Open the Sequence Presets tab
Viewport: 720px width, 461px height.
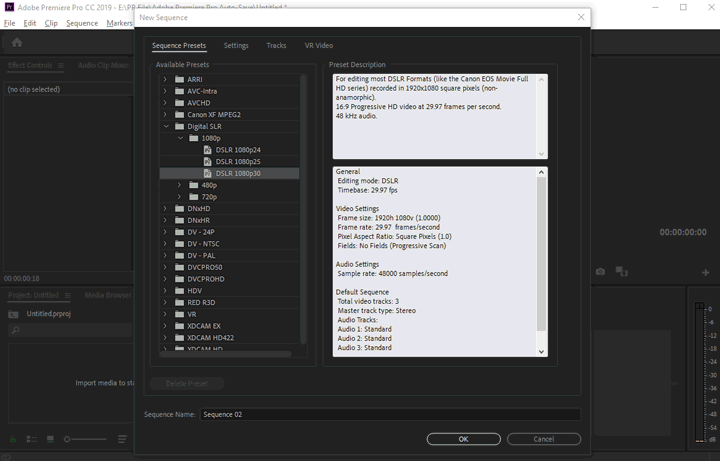point(179,45)
